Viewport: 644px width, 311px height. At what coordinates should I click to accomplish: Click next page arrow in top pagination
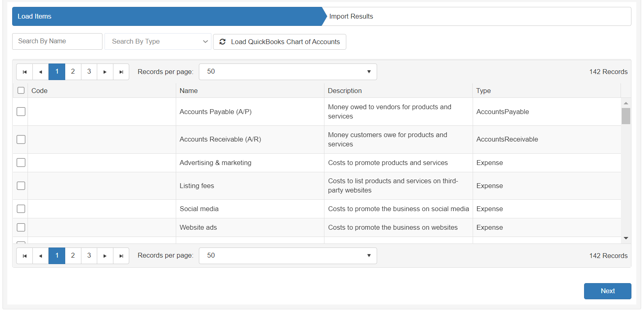coord(105,72)
